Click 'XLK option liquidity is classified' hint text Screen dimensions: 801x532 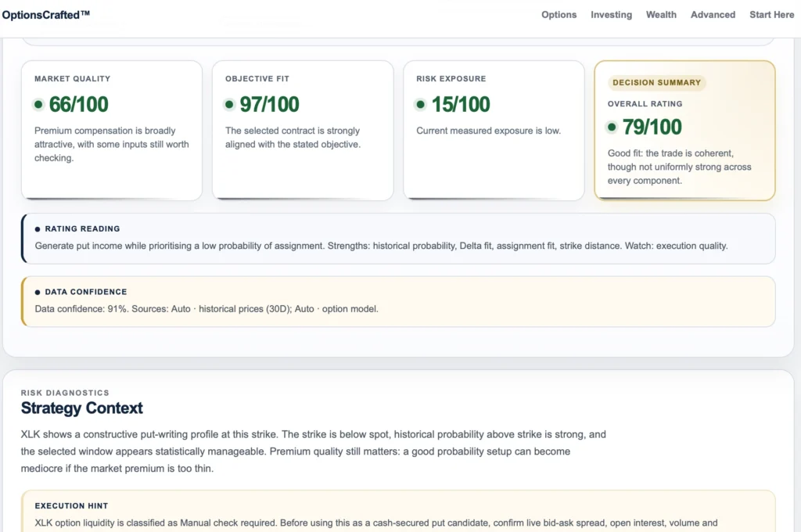click(x=376, y=523)
